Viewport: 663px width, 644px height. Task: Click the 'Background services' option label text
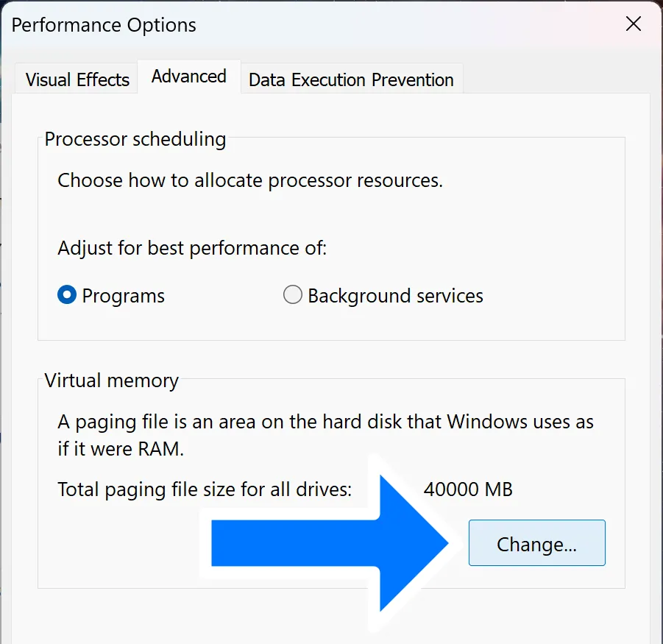click(395, 296)
